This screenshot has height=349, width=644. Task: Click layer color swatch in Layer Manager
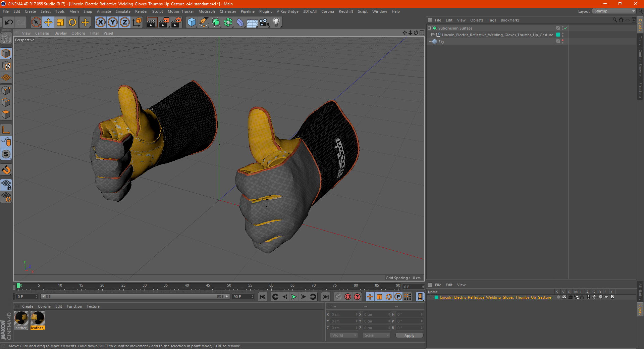coord(436,297)
